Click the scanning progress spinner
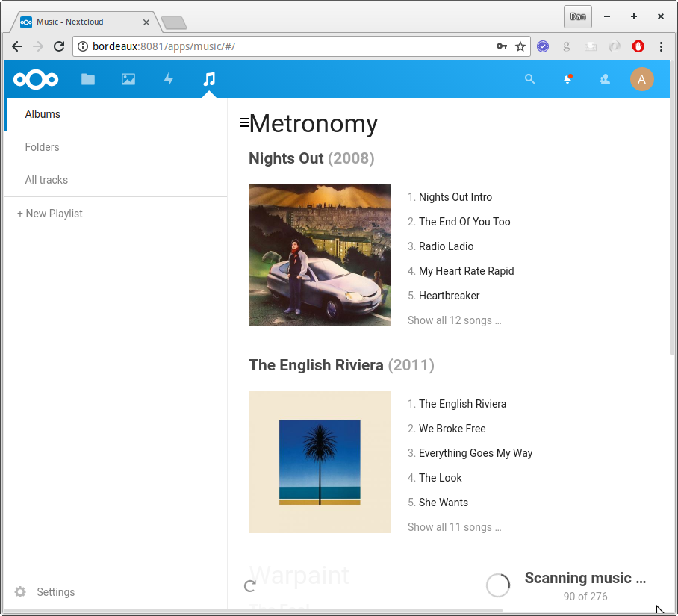The height and width of the screenshot is (616, 678). pos(498,585)
